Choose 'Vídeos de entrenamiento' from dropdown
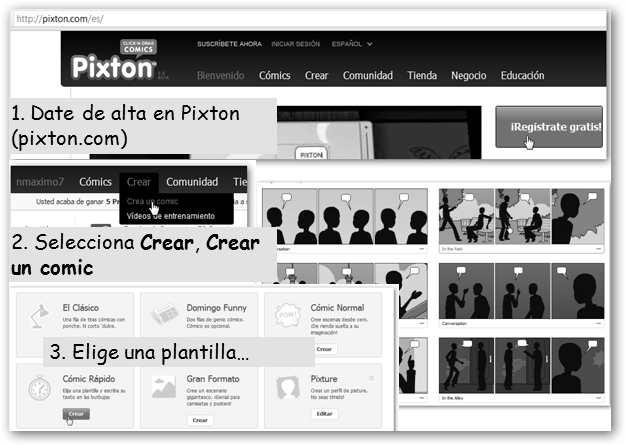Image resolution: width=625 pixels, height=445 pixels. pyautogui.click(x=168, y=216)
